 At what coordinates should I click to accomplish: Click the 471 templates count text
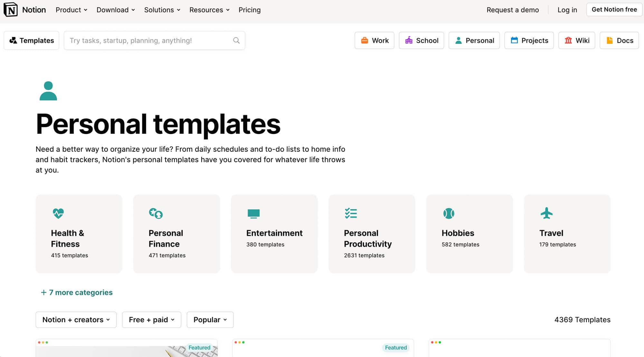tap(167, 255)
